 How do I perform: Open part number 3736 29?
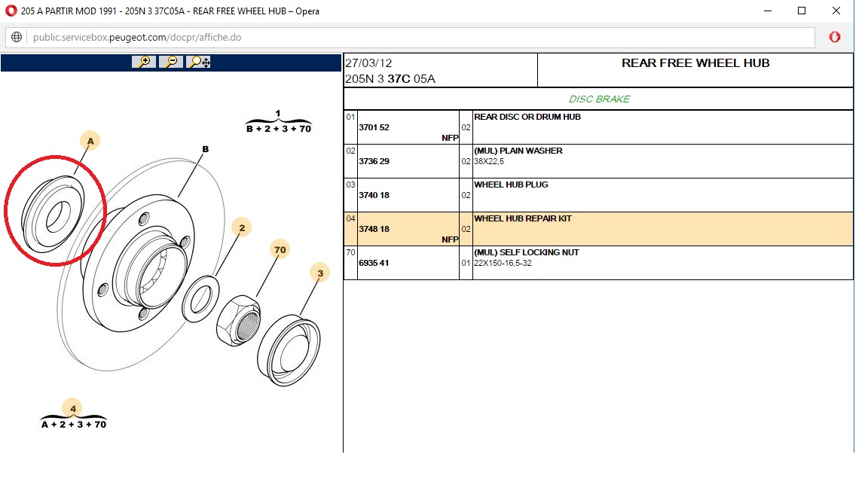coord(374,161)
